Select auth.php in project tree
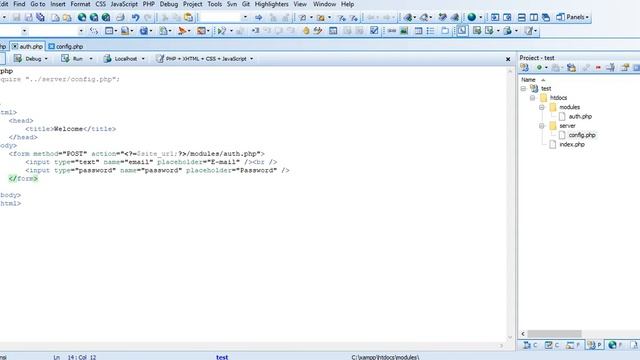640x360 pixels. [x=580, y=117]
